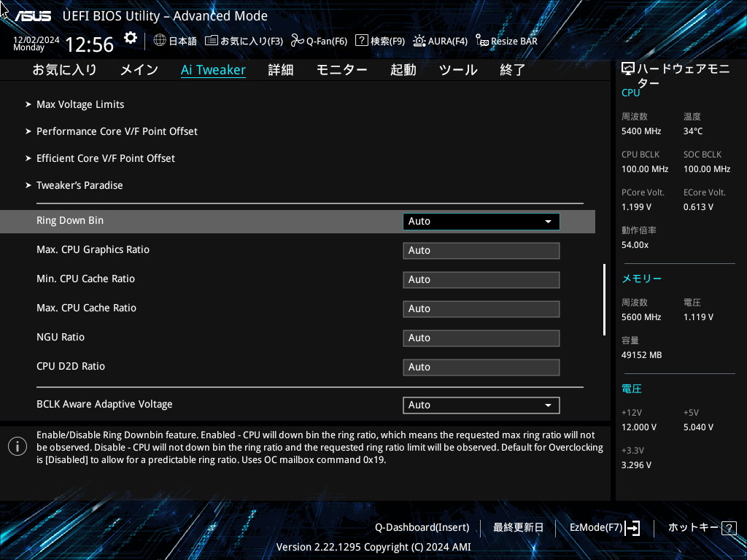Click お気に入り(F3) label
The height and width of the screenshot is (560, 747).
252,42
